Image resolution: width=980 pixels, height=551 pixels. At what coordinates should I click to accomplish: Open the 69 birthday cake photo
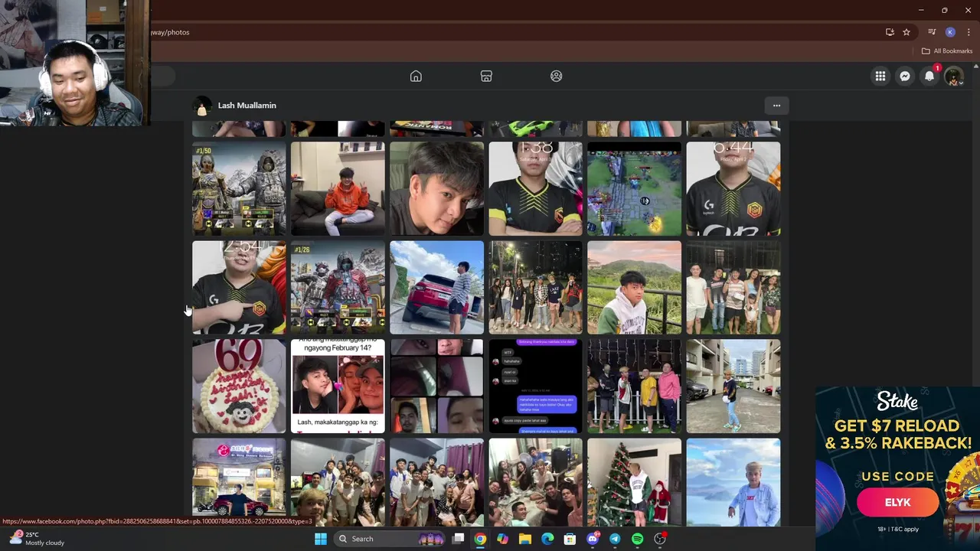click(239, 386)
